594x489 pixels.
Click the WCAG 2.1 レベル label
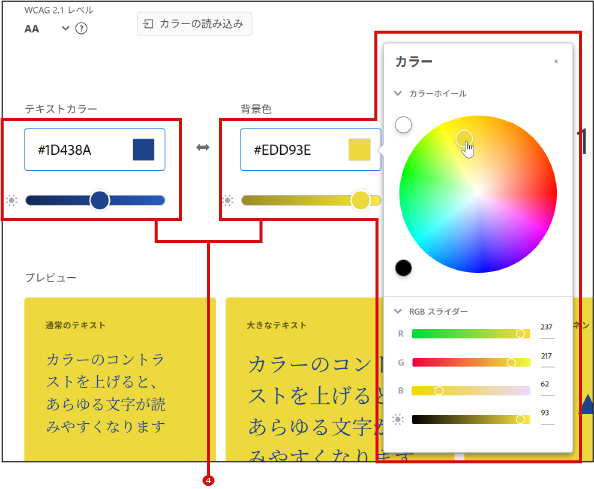click(59, 10)
